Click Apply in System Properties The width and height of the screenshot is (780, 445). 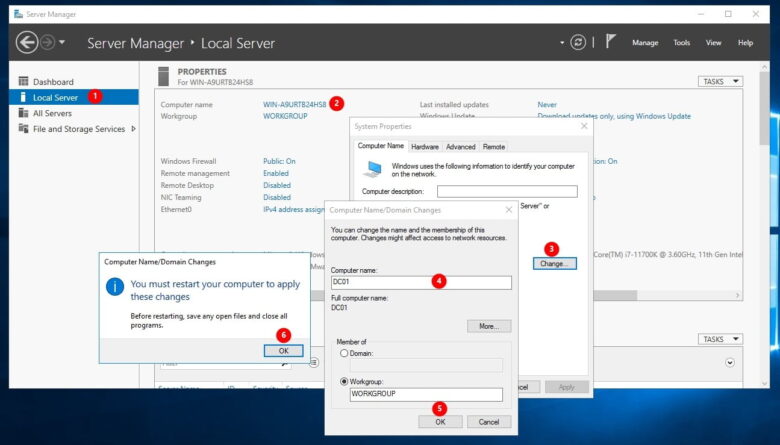[567, 387]
